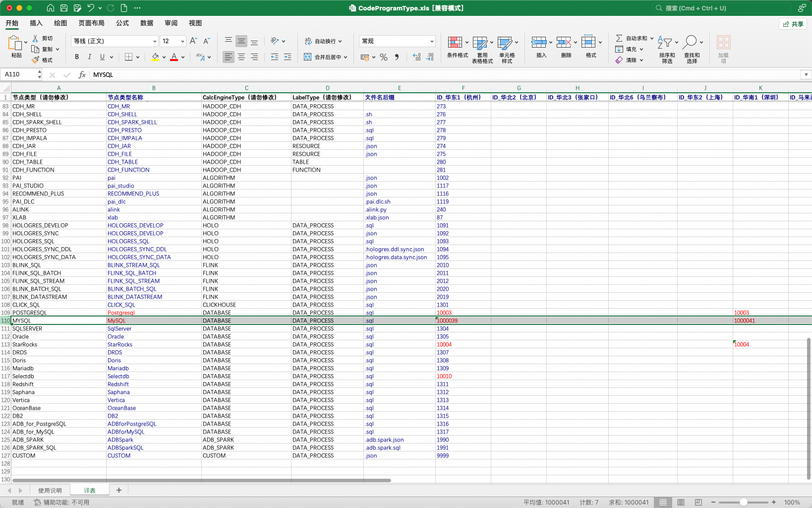Viewport: 812px width, 508px height.
Task: Switch to Normal view in status bar
Action: 663,502
